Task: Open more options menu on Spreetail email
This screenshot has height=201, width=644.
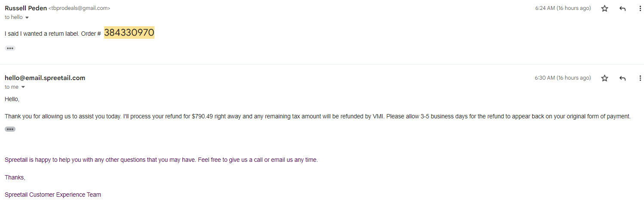Action: tap(640, 78)
